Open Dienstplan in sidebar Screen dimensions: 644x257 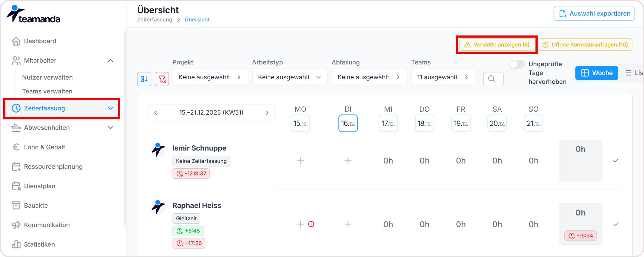pos(40,186)
